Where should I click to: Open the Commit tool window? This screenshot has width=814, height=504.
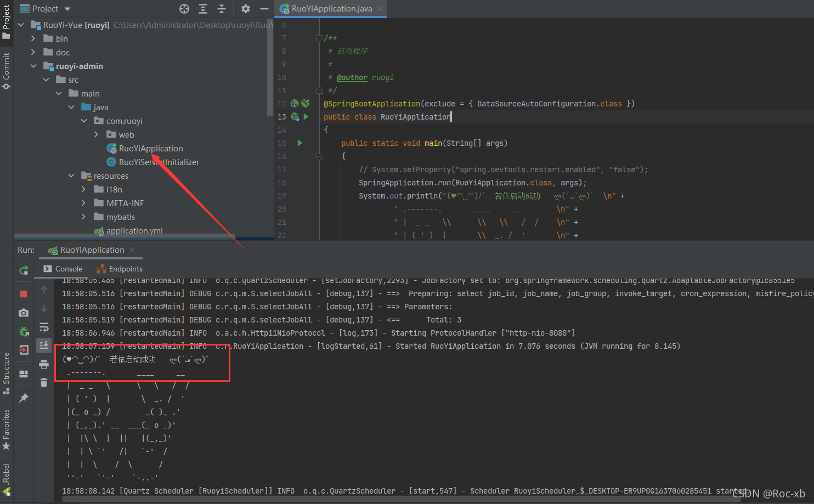[6, 71]
